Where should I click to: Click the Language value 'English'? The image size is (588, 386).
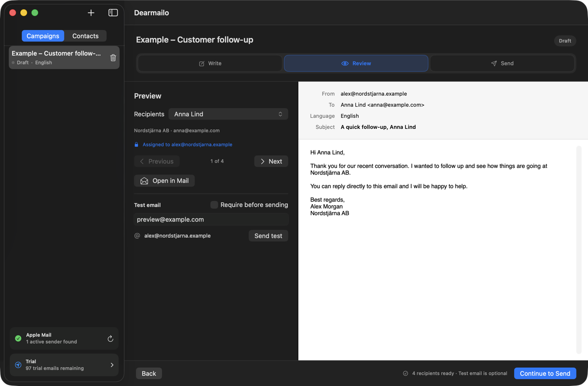pos(350,116)
